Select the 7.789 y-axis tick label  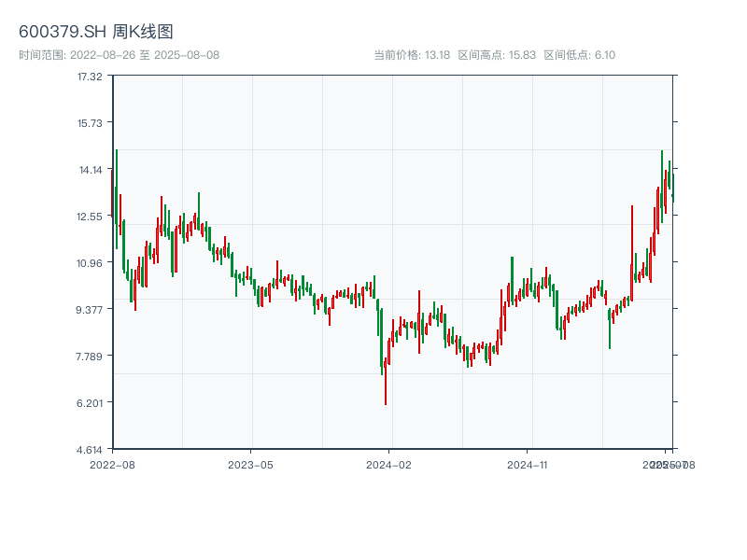(x=90, y=356)
